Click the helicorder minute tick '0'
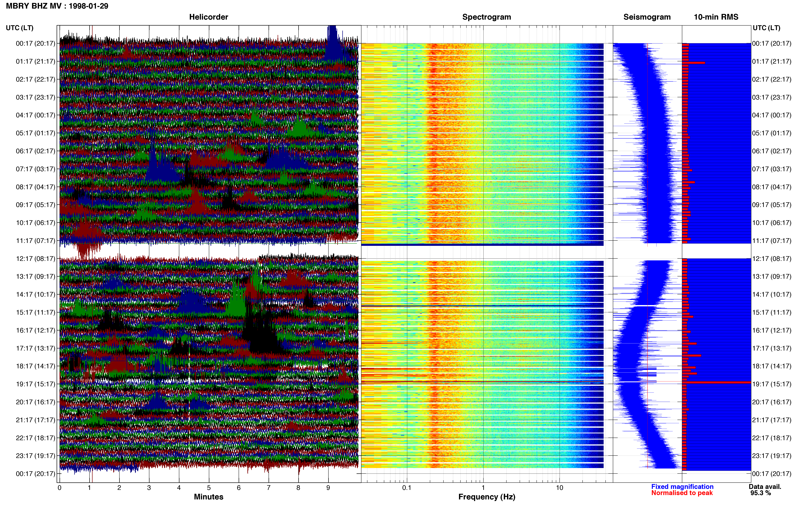 [x=59, y=488]
